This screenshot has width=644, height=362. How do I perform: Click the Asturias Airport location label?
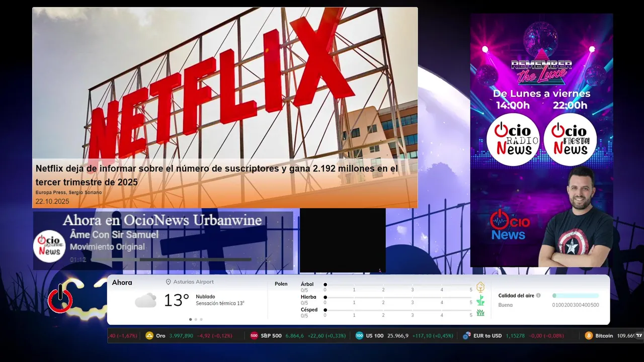point(194,282)
